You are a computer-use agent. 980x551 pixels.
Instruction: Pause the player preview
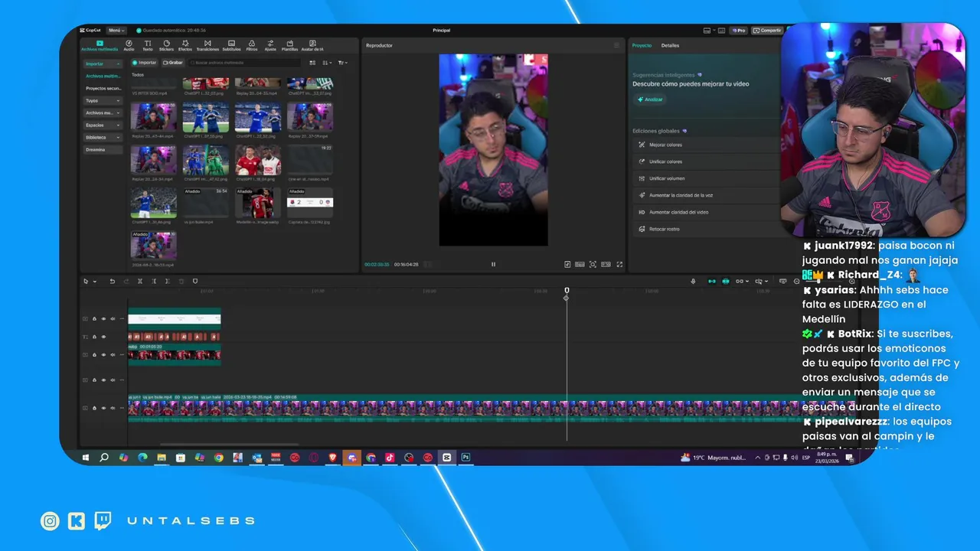(x=493, y=264)
